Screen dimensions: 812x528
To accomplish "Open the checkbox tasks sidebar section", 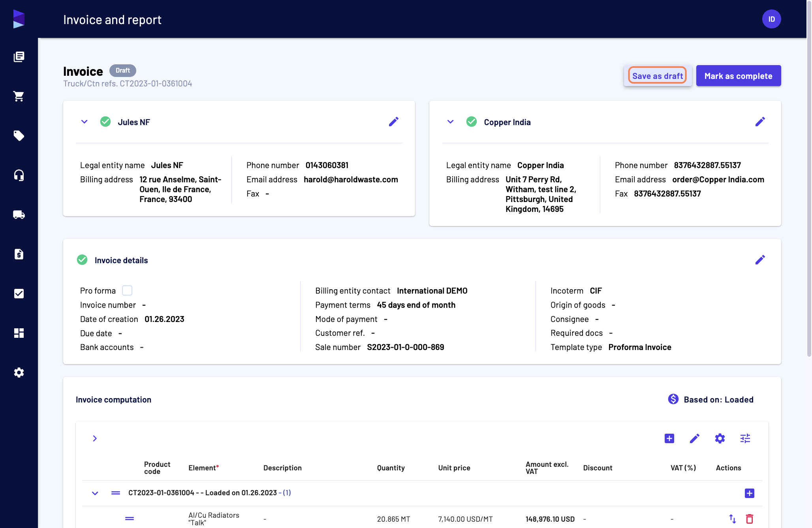I will tap(19, 294).
